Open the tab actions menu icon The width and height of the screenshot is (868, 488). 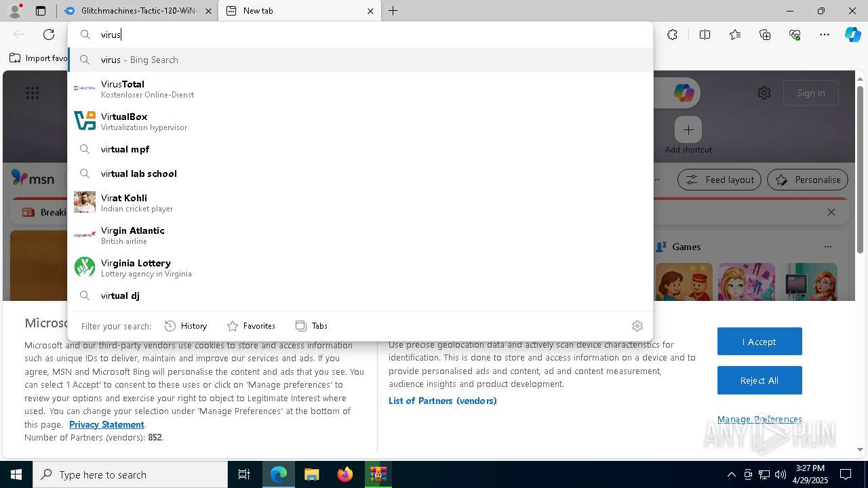tap(41, 11)
